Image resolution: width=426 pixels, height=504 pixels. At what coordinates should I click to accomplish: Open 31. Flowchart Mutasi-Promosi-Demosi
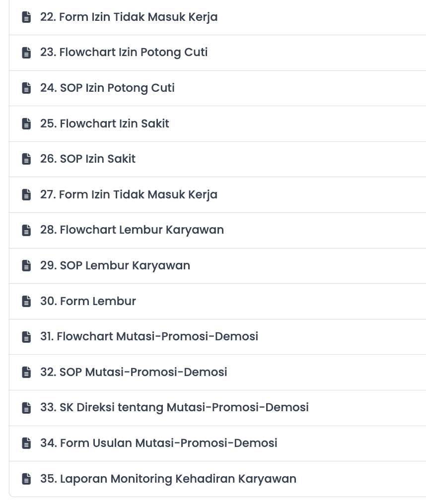point(217,337)
